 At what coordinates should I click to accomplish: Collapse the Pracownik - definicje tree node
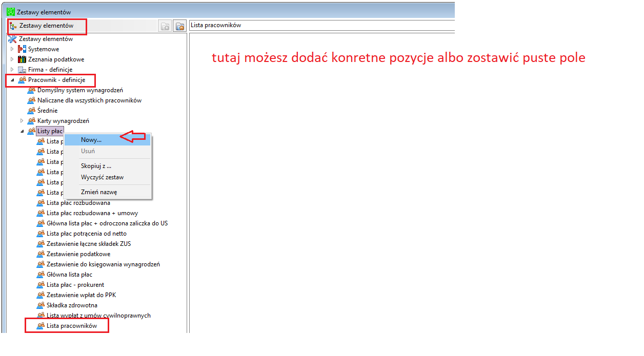(12, 80)
